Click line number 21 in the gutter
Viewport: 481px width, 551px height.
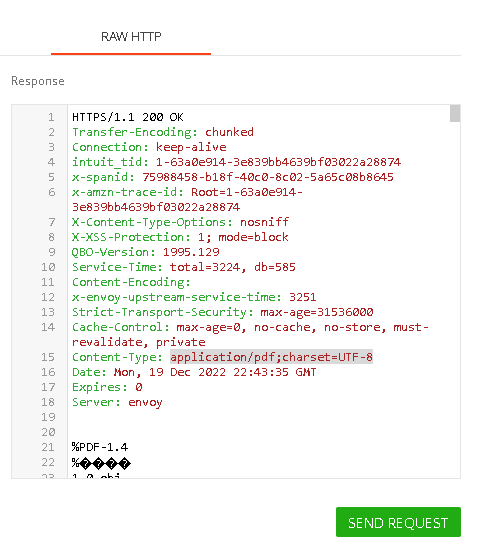[48, 447]
